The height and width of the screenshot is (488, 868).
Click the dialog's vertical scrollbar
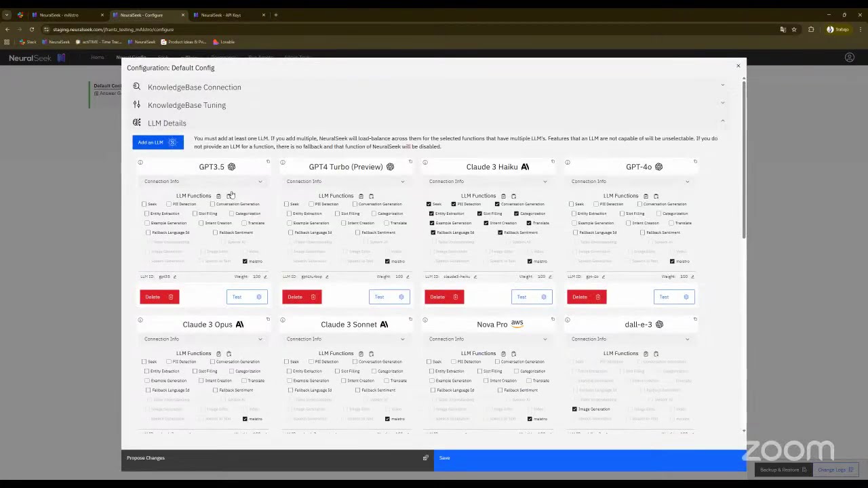click(745, 159)
